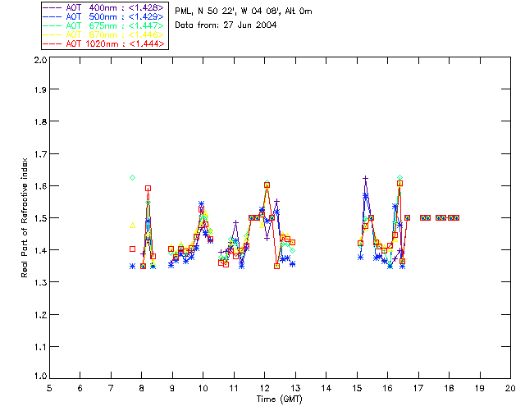Click the x-axis tick label 18

pyautogui.click(x=449, y=388)
